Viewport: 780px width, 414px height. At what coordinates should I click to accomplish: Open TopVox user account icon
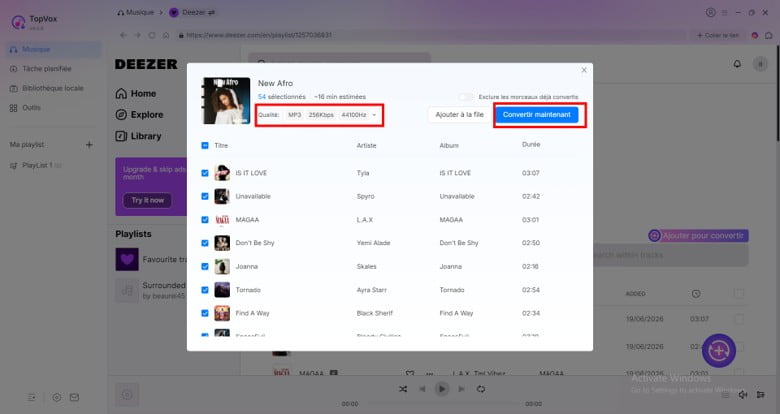tap(710, 12)
